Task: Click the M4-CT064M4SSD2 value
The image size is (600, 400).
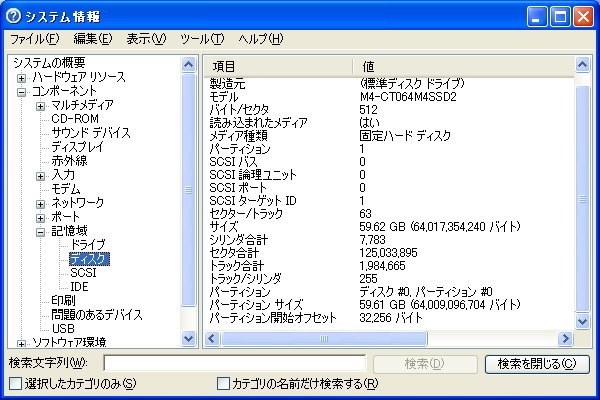Action: (x=408, y=97)
